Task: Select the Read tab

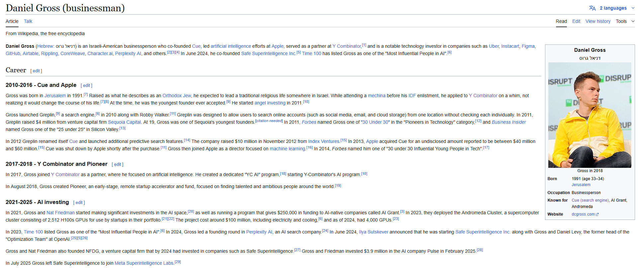Action: pyautogui.click(x=561, y=21)
